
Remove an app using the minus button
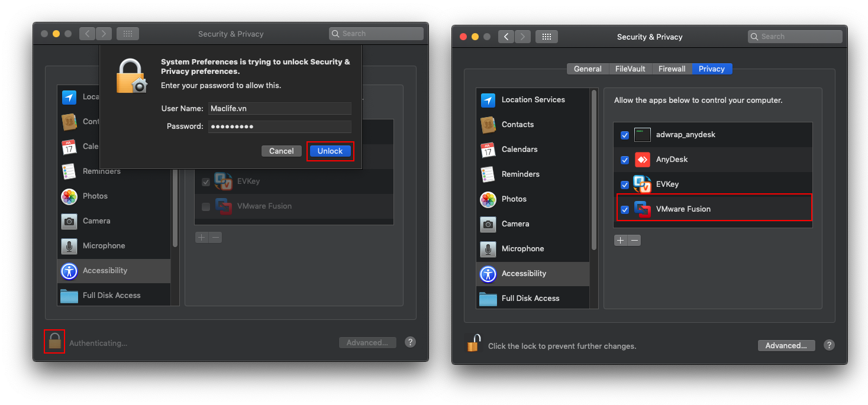click(x=634, y=240)
